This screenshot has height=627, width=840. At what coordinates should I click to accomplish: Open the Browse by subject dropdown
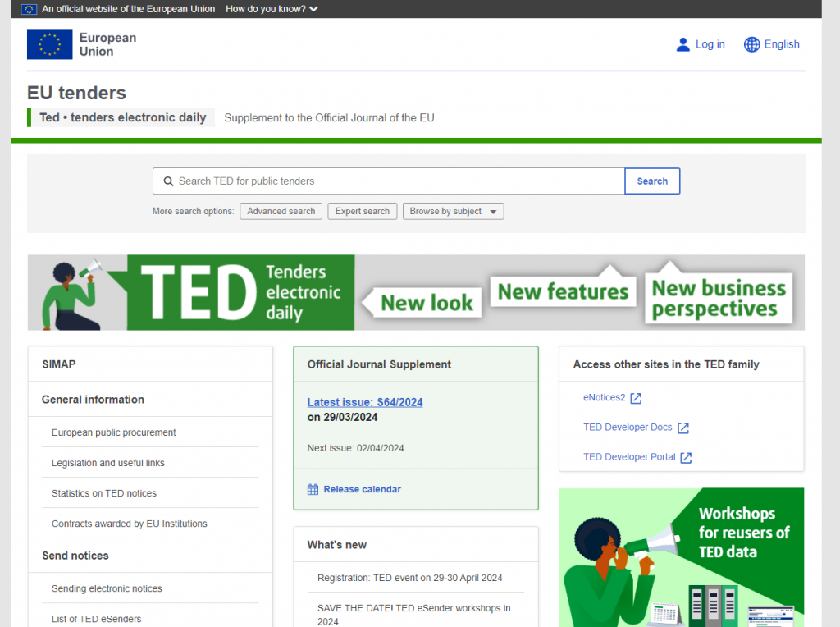pyautogui.click(x=453, y=211)
